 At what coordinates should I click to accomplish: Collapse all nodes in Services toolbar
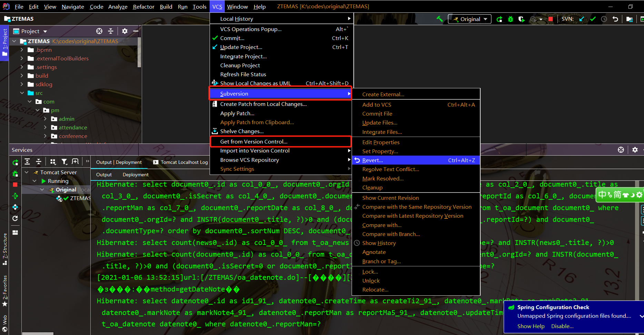tap(39, 162)
